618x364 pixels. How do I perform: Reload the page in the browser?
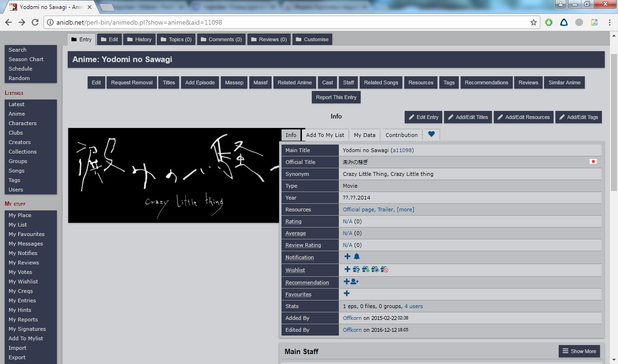tap(35, 22)
